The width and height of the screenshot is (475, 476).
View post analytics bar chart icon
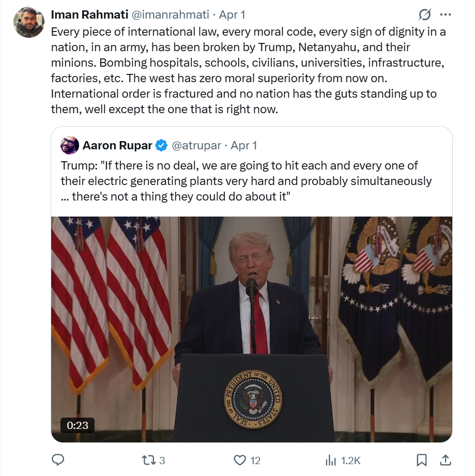pos(330,460)
